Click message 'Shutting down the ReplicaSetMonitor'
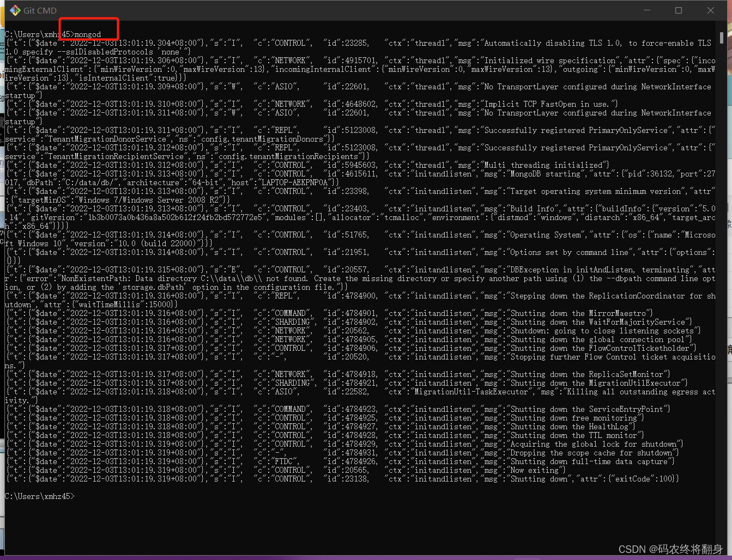The width and height of the screenshot is (732, 560). [x=587, y=374]
